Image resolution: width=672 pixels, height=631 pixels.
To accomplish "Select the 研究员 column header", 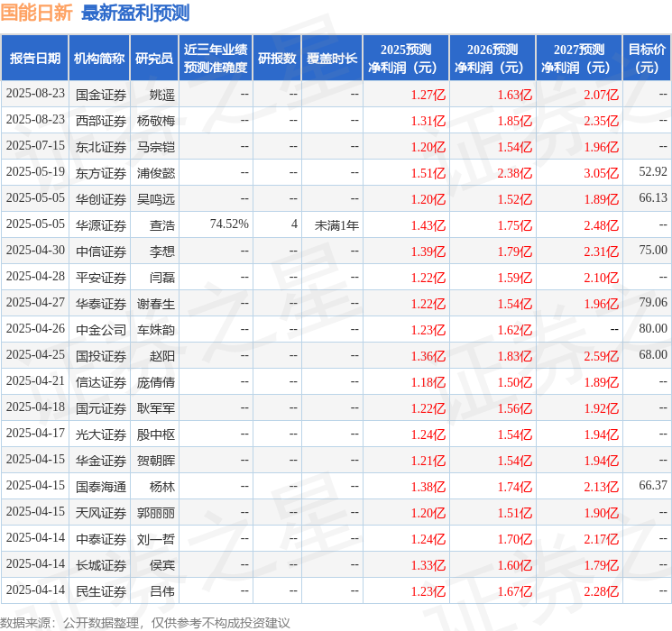I will pos(154,59).
